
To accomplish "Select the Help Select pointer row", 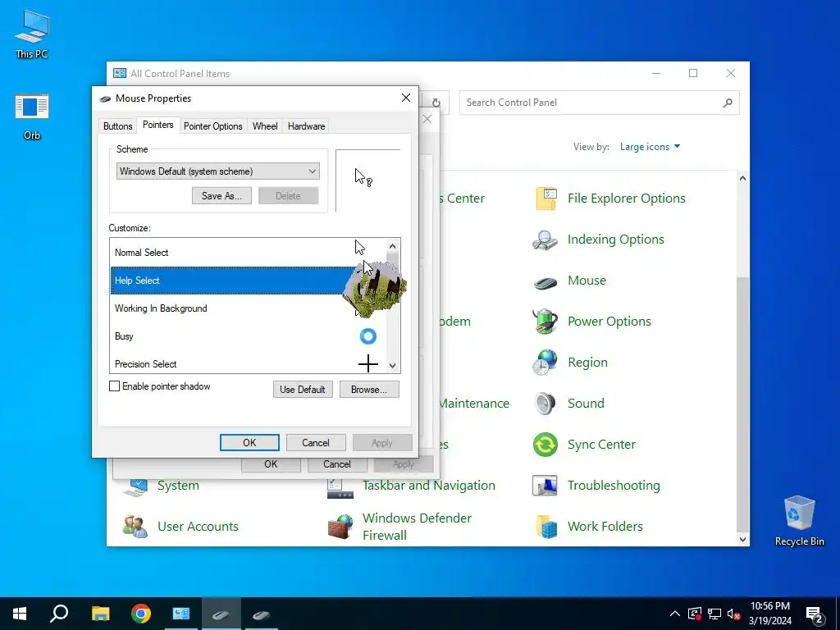I will pyautogui.click(x=248, y=281).
